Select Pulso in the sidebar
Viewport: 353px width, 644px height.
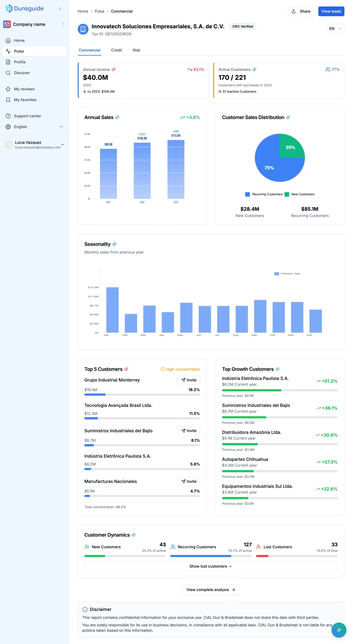coord(34,51)
